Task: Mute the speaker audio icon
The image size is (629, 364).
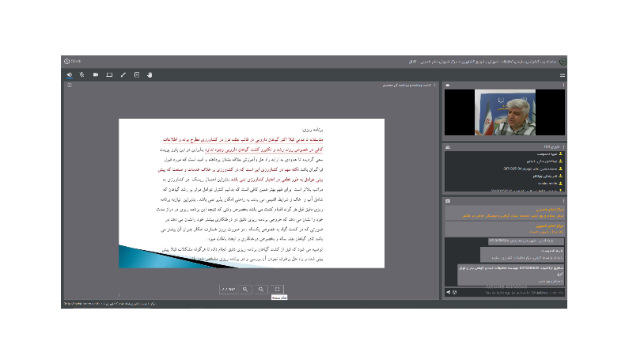Action: coord(70,75)
